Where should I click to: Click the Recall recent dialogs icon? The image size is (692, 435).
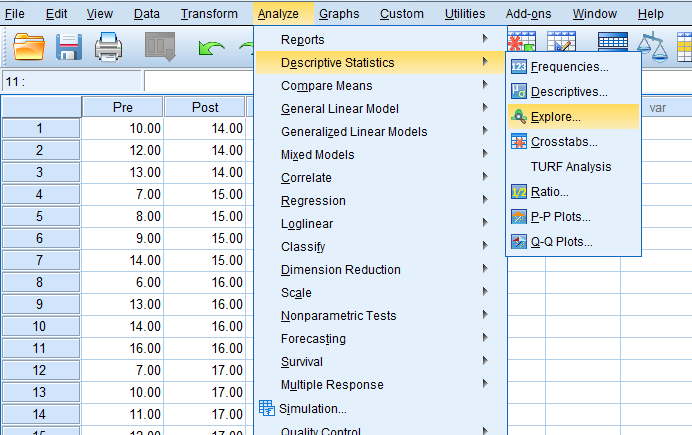160,47
